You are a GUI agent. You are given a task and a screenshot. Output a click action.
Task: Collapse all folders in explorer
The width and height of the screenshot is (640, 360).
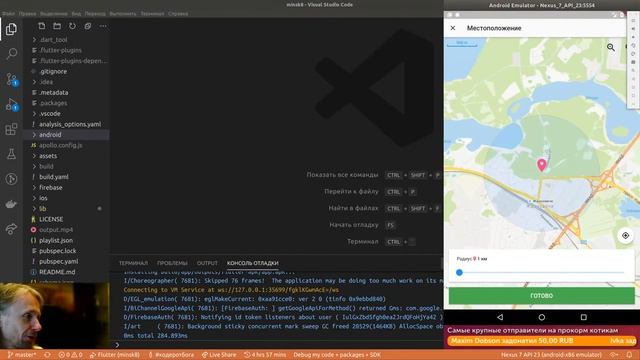[x=88, y=26]
